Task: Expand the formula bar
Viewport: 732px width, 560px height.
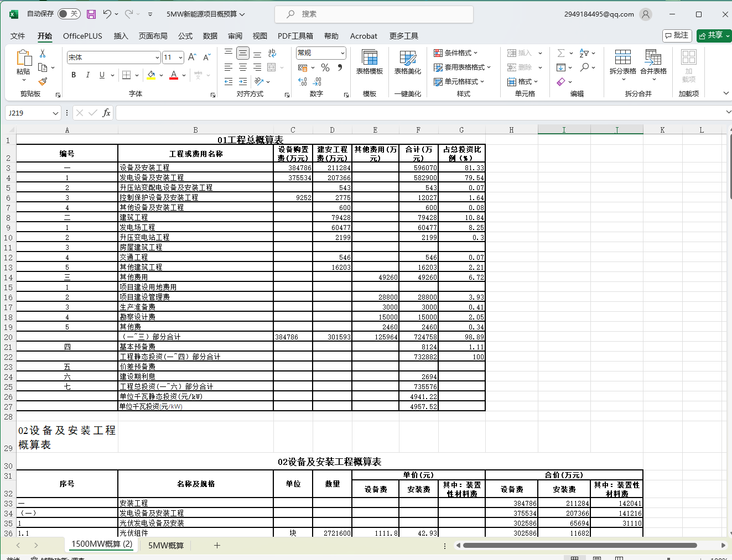Action: (728, 112)
